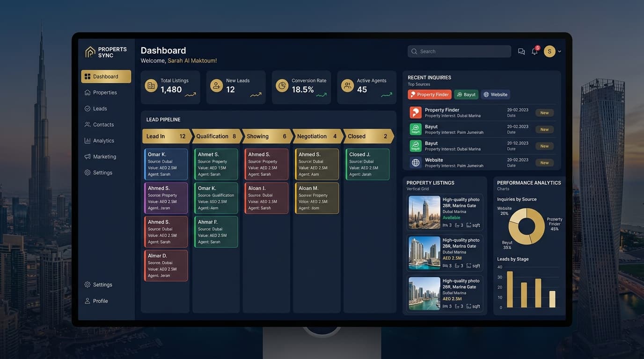Click the Property Finder 45% chart label
644x359 pixels.
555,224
